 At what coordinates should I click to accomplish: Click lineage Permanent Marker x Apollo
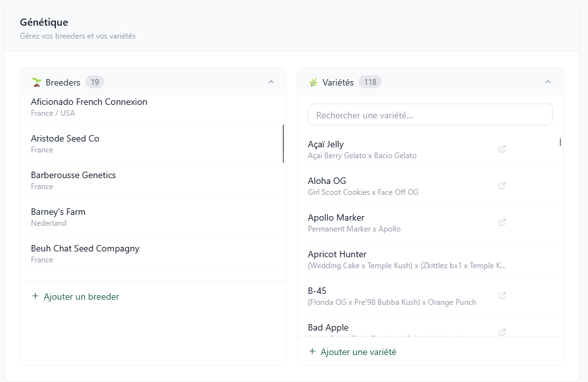pos(354,229)
